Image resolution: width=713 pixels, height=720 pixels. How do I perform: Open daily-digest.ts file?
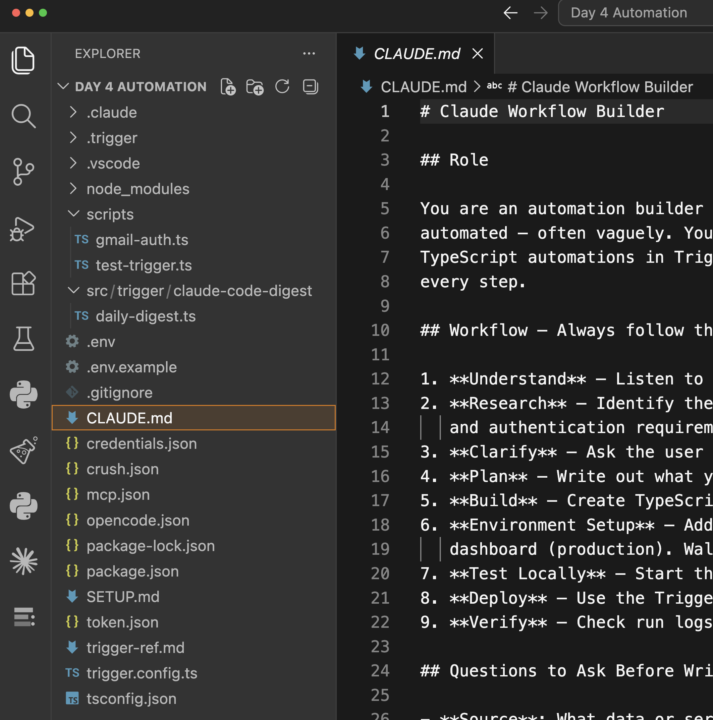tap(194, 316)
